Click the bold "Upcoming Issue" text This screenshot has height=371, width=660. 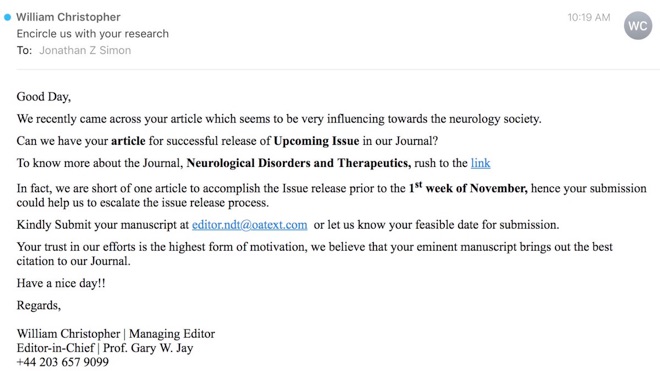click(x=316, y=141)
